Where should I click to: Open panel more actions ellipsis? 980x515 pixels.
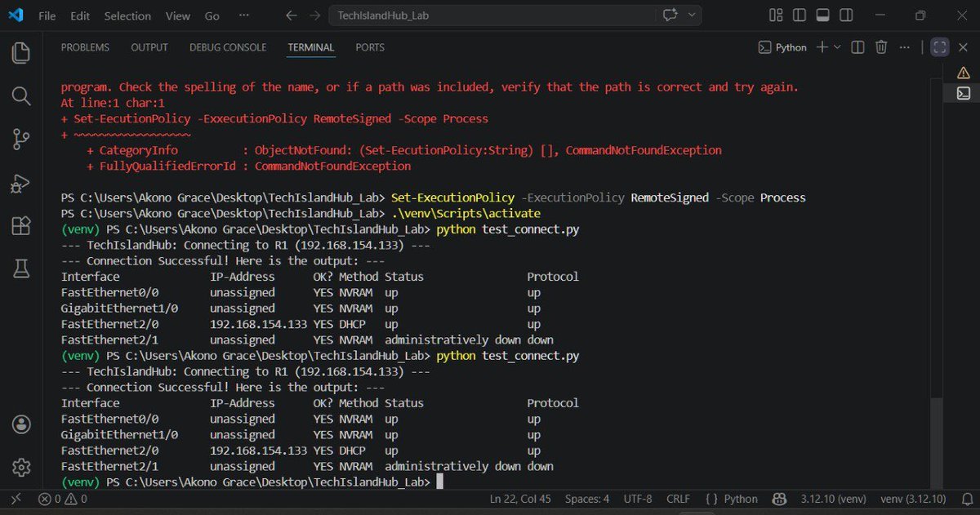pos(905,47)
